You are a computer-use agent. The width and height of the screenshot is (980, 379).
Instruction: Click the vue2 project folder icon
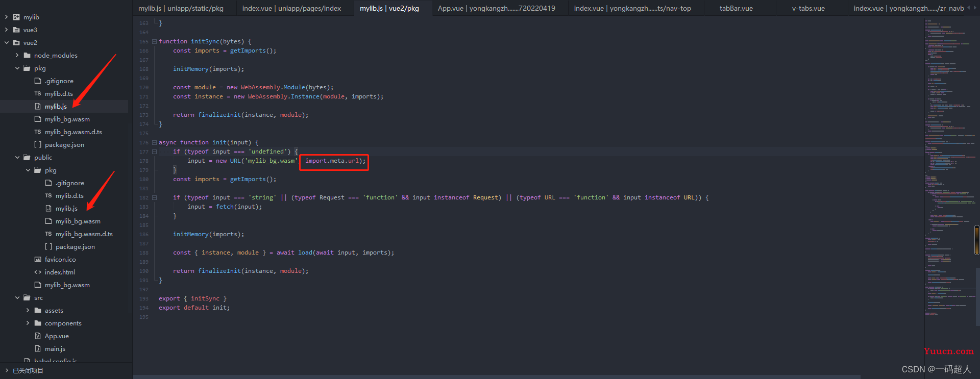(x=16, y=42)
